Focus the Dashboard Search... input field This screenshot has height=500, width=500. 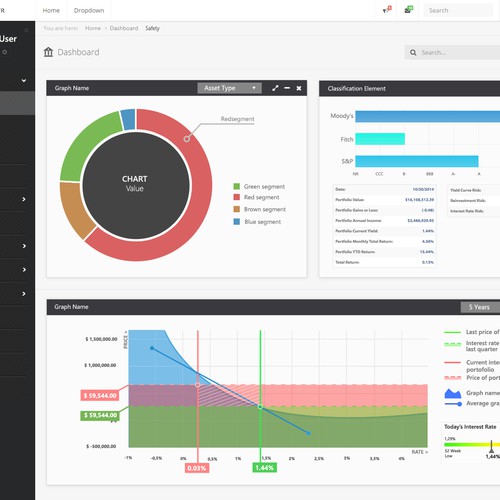coord(452,53)
